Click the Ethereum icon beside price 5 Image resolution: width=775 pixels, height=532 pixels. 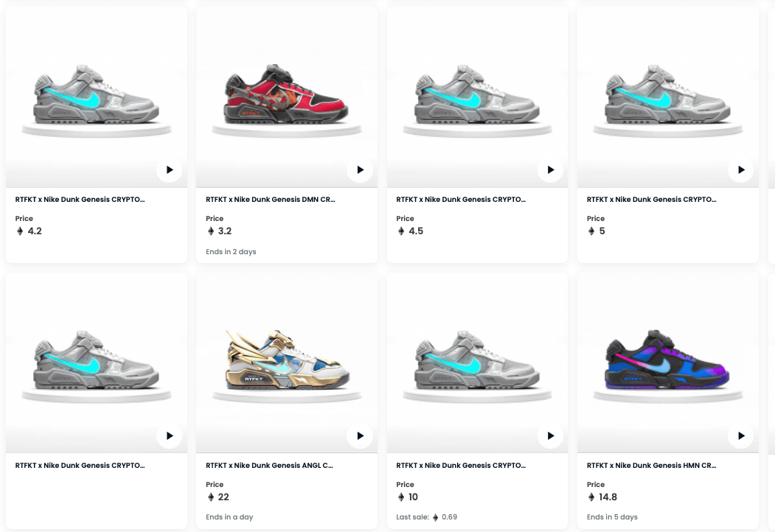tap(591, 231)
